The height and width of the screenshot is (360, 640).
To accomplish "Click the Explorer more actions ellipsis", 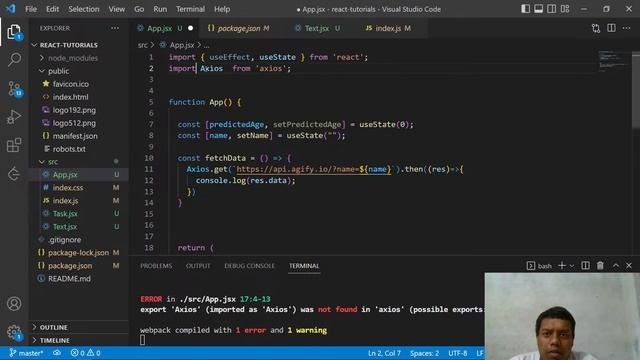I will [115, 28].
